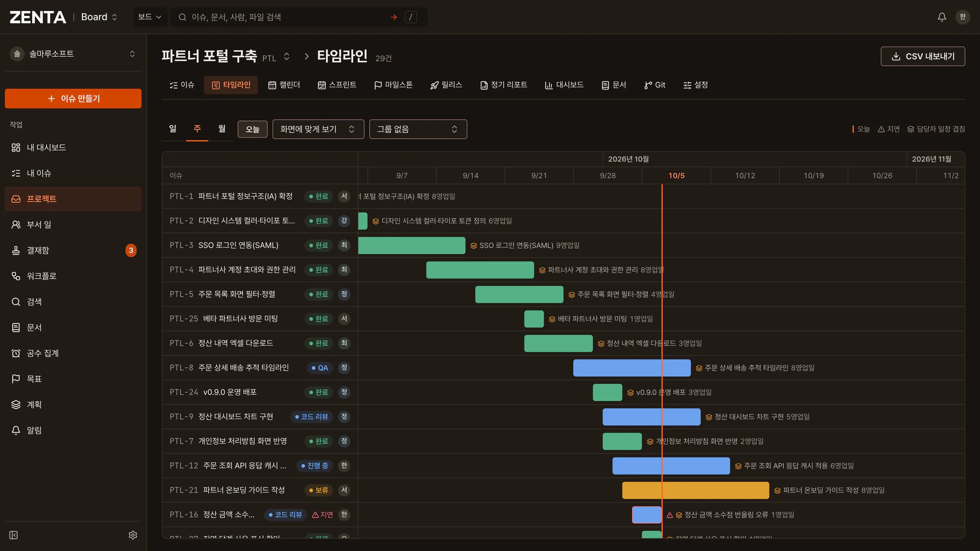Open the 캘린더 tab
Image resolution: width=980 pixels, height=551 pixels.
(x=284, y=85)
